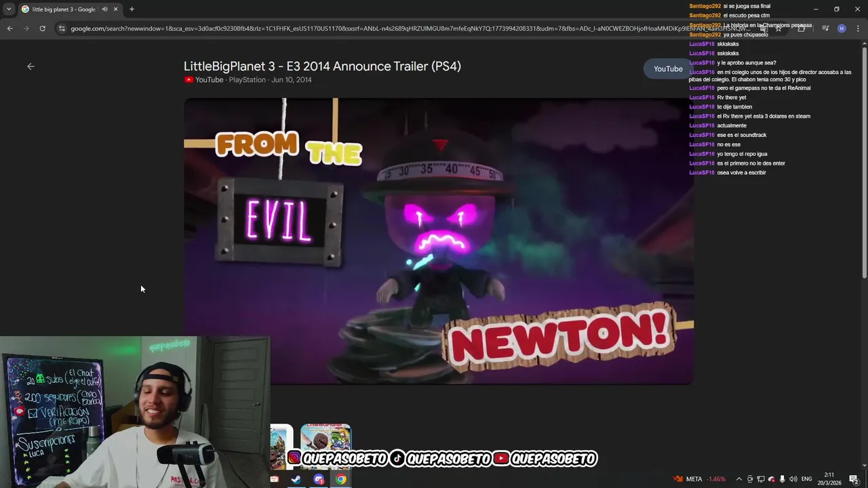
Task: Switch the ENG input language
Action: point(806,479)
